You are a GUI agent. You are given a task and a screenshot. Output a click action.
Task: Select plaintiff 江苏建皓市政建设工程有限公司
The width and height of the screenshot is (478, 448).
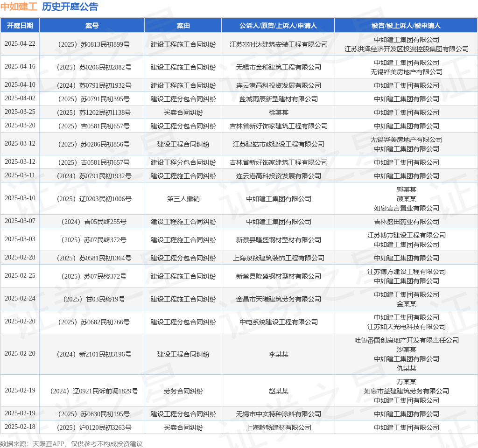[279, 144]
